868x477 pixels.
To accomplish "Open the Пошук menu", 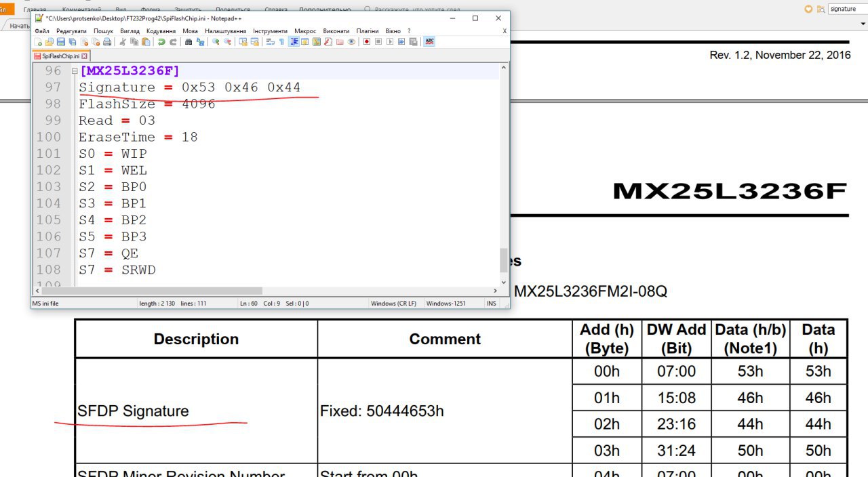I will (x=104, y=31).
